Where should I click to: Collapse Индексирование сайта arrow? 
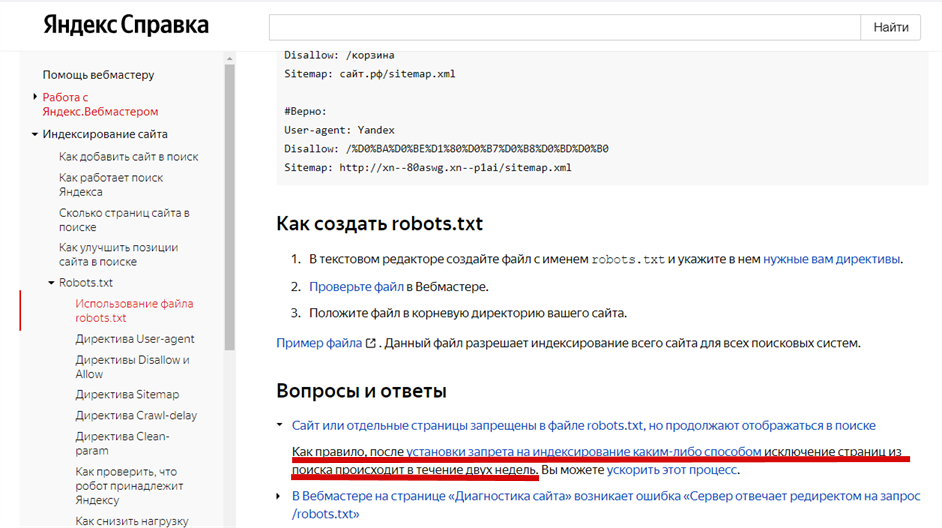pos(35,134)
